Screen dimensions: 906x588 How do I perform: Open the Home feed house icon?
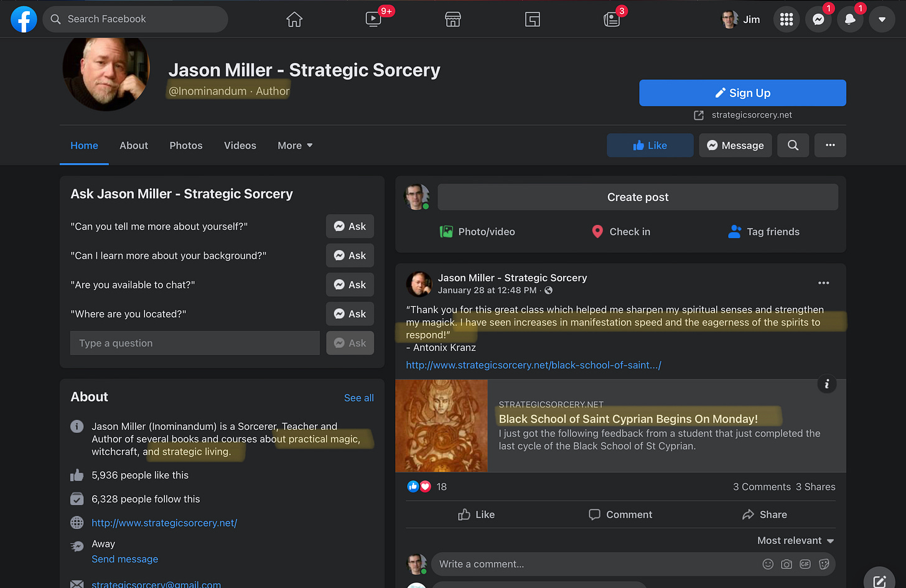coord(294,19)
